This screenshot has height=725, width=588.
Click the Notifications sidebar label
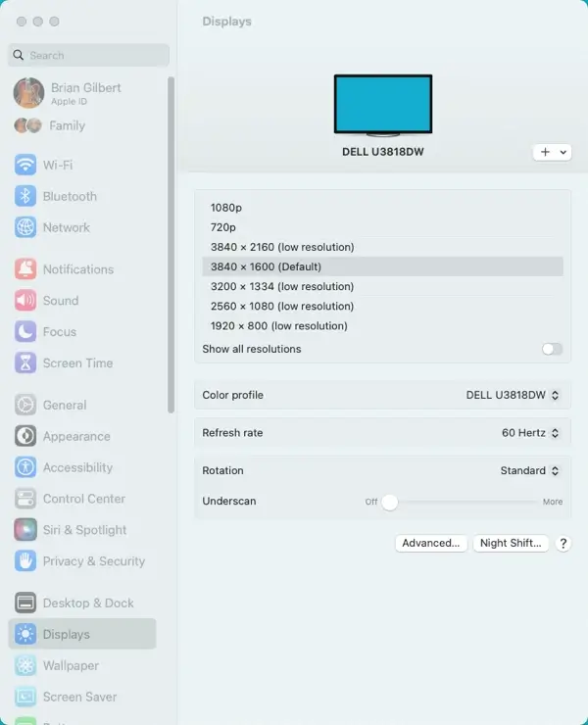point(78,269)
